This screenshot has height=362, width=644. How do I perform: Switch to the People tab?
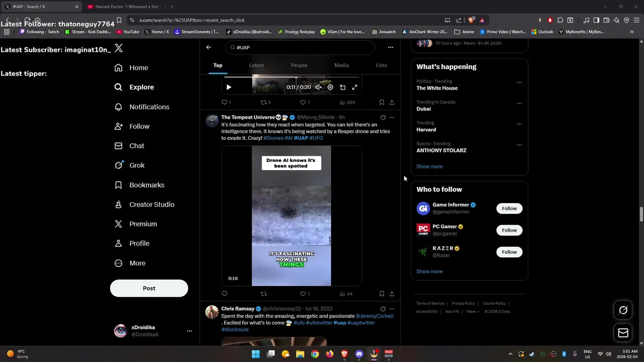coord(299,65)
